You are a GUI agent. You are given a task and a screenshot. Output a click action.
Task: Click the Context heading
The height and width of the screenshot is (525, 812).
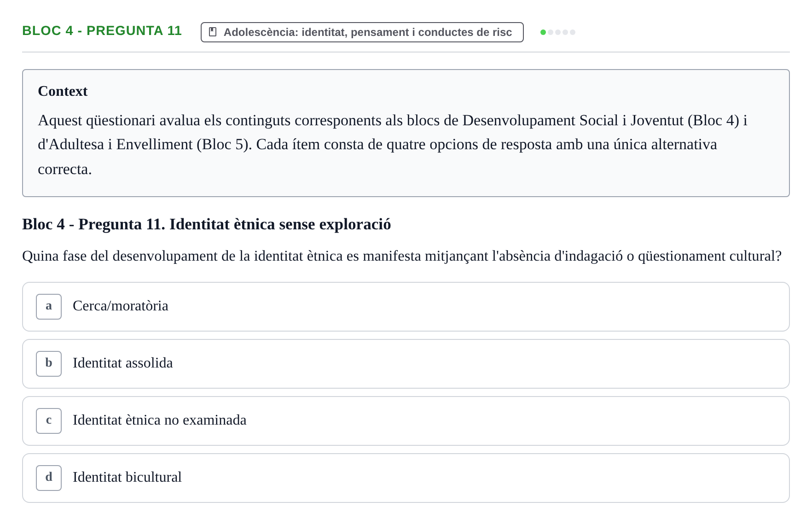[63, 91]
